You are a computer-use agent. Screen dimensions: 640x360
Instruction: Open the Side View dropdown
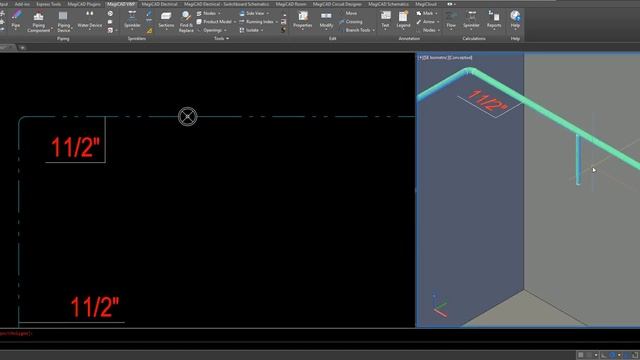pyautogui.click(x=254, y=13)
